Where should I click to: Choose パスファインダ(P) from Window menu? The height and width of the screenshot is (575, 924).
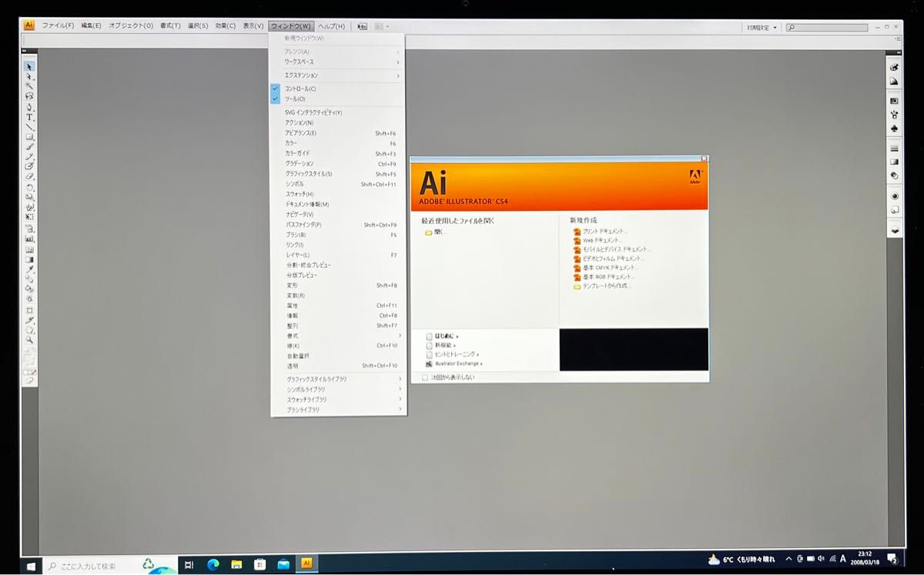(x=338, y=225)
